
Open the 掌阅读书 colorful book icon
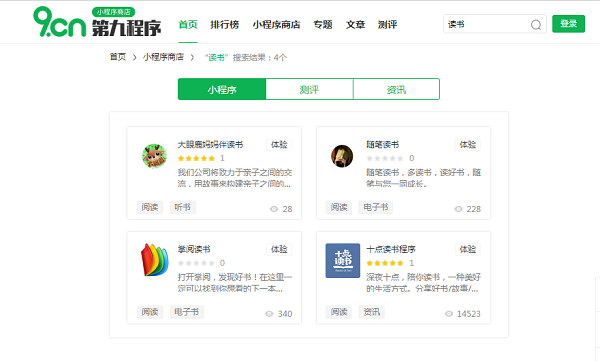point(155,260)
